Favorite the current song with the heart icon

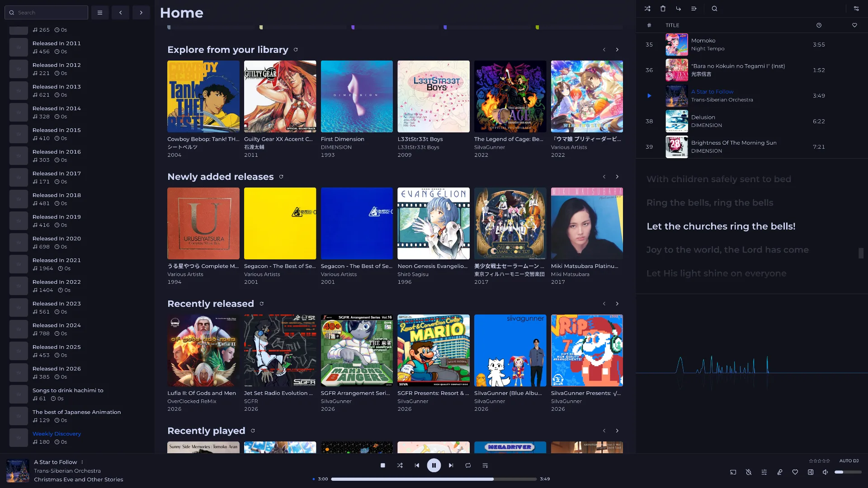(x=795, y=472)
